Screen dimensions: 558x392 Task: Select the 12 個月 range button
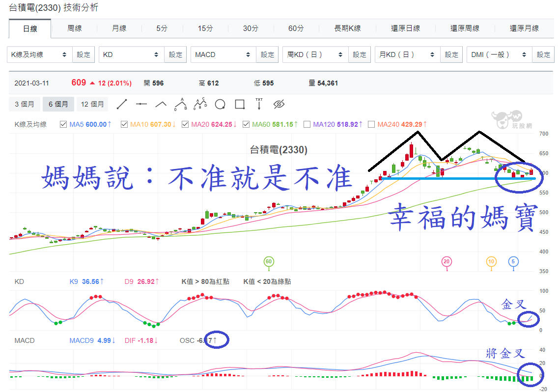pos(92,104)
